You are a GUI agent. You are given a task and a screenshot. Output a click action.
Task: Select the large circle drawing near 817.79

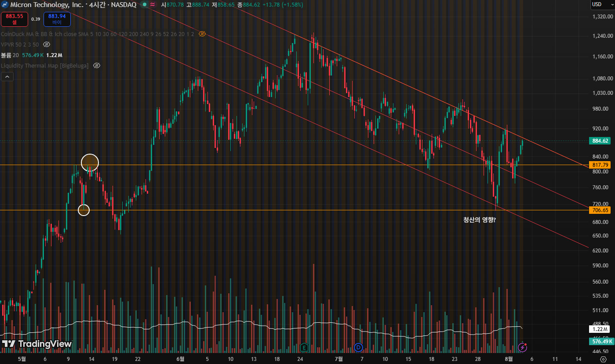tap(90, 162)
